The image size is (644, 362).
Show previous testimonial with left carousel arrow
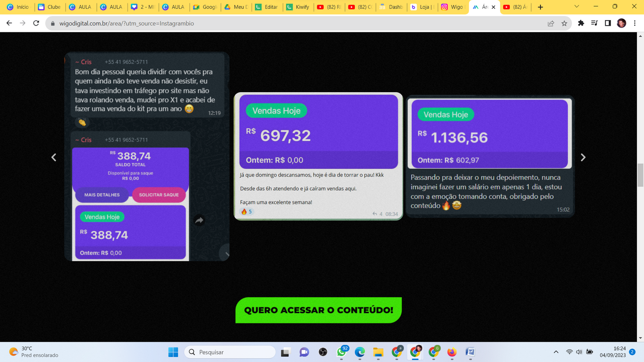pyautogui.click(x=54, y=157)
